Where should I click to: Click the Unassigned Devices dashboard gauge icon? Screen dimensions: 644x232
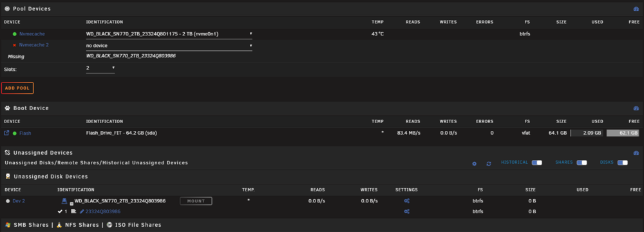pyautogui.click(x=636, y=153)
